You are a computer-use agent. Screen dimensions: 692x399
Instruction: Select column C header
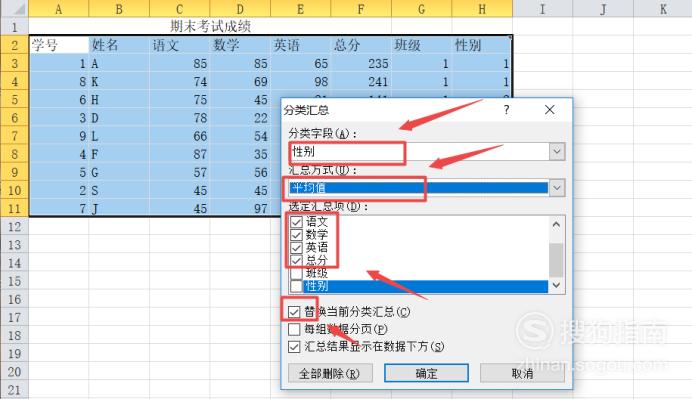click(180, 9)
